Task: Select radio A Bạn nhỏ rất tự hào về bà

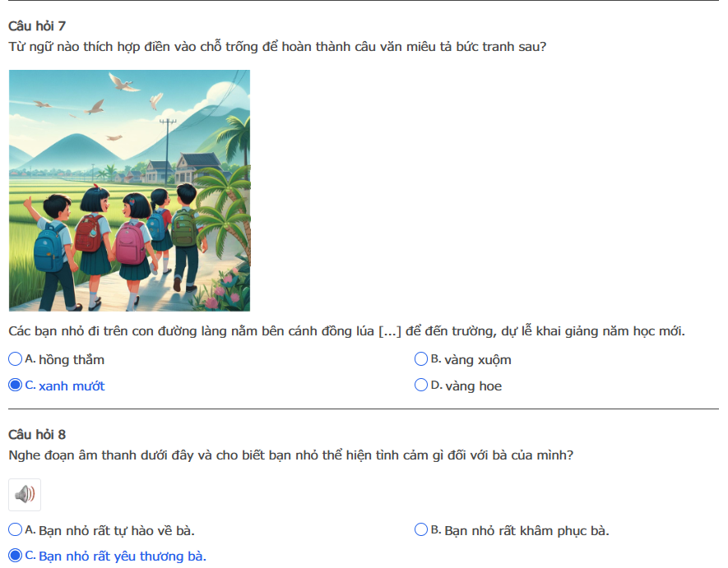Action: [16, 529]
